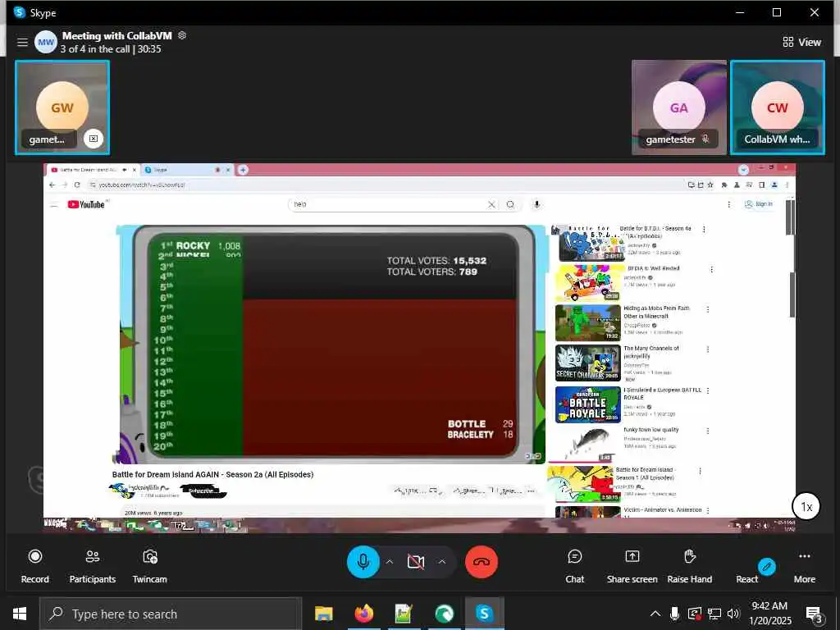
Task: Open European BATTLE ROYALE video thumbnail
Action: 587,404
